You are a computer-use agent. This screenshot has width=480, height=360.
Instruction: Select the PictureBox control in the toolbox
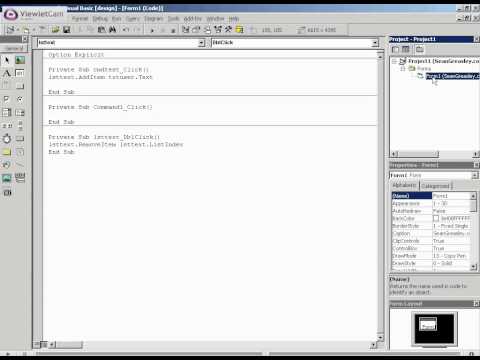point(20,60)
